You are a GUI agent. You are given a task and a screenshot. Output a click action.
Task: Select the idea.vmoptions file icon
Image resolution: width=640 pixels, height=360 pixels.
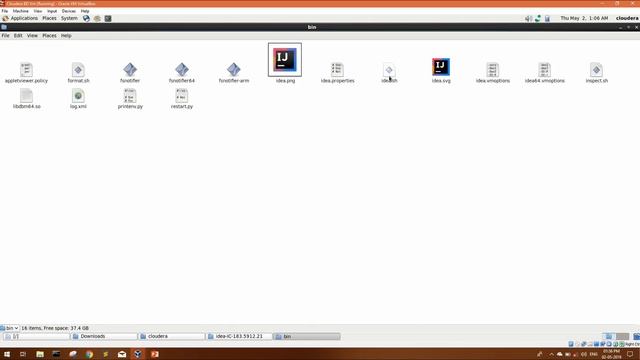point(493,70)
